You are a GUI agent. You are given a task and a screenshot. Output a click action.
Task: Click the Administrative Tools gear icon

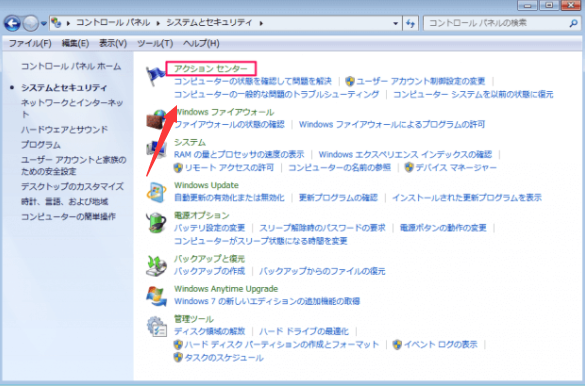click(156, 326)
